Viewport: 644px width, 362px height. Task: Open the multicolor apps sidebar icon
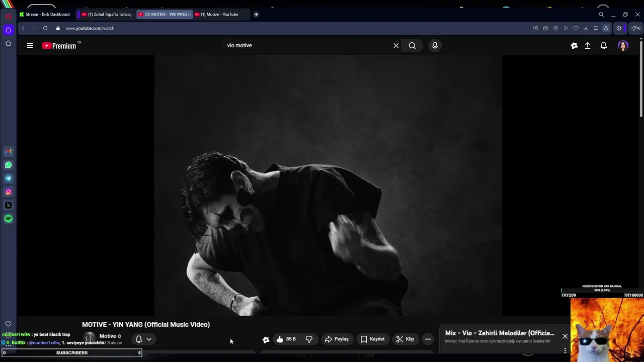tap(8, 151)
